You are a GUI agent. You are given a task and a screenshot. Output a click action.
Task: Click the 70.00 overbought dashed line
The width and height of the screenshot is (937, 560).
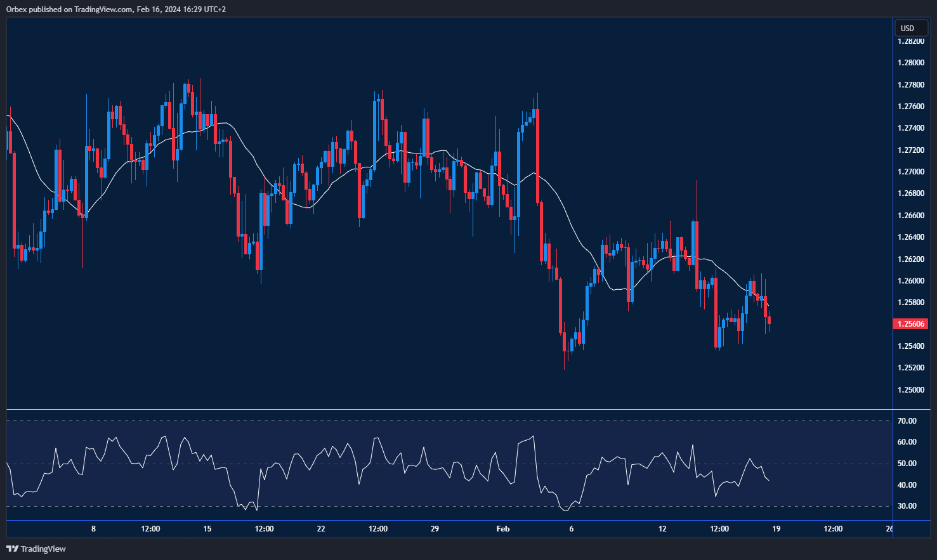click(444, 420)
